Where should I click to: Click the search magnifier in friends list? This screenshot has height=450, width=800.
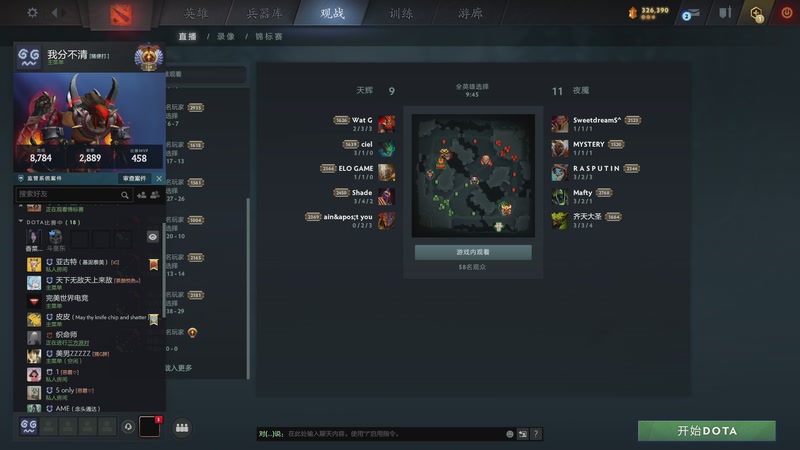point(124,194)
